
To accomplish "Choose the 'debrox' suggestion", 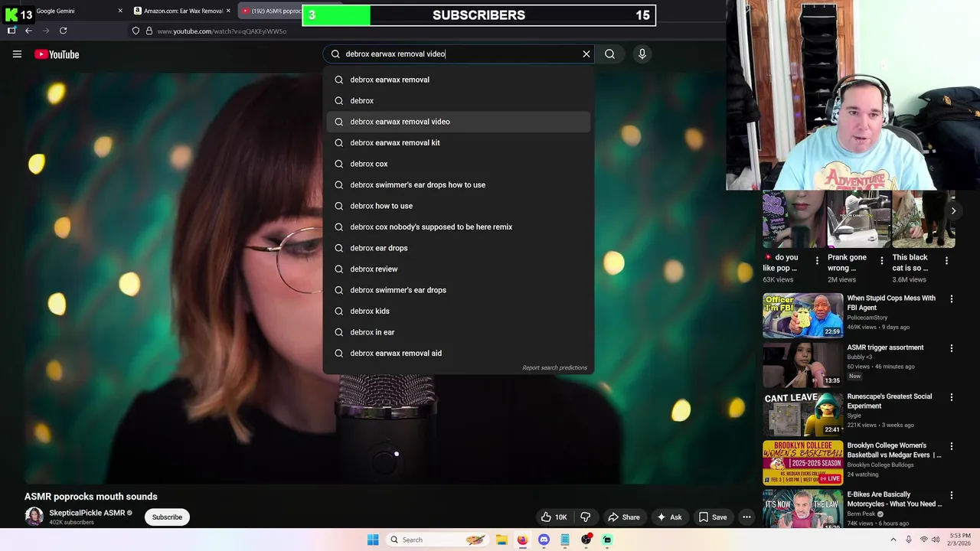I will pyautogui.click(x=458, y=100).
